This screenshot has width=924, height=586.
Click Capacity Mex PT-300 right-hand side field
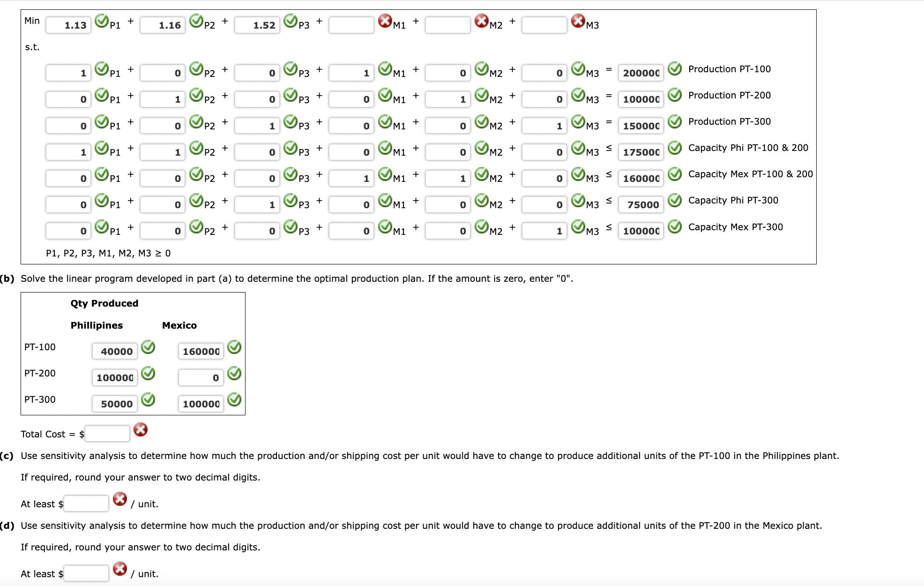point(641,231)
